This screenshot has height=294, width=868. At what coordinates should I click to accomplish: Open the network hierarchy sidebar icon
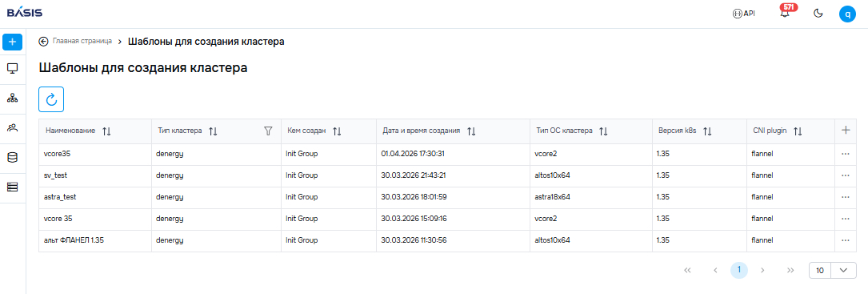coord(12,99)
